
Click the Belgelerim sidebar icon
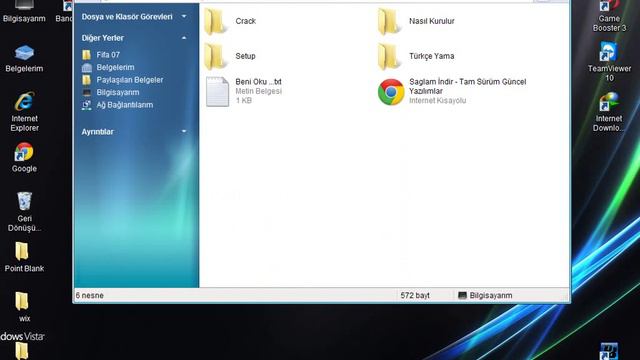[87, 67]
